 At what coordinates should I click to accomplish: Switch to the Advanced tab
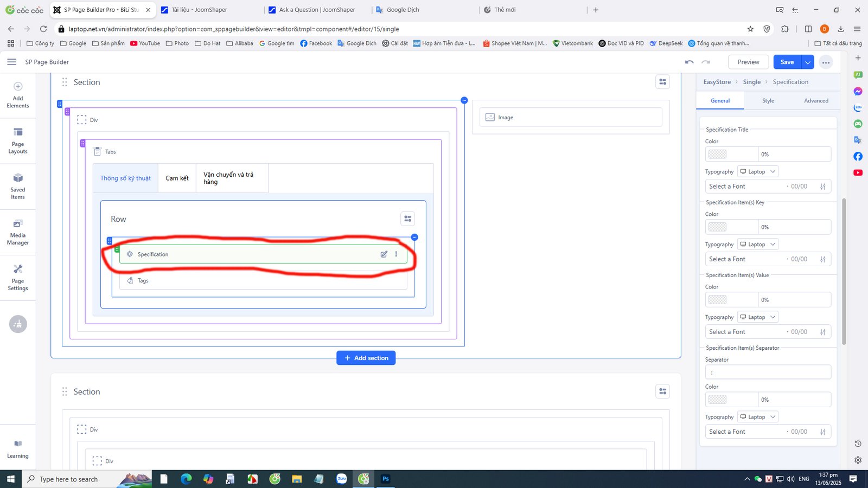click(x=815, y=101)
